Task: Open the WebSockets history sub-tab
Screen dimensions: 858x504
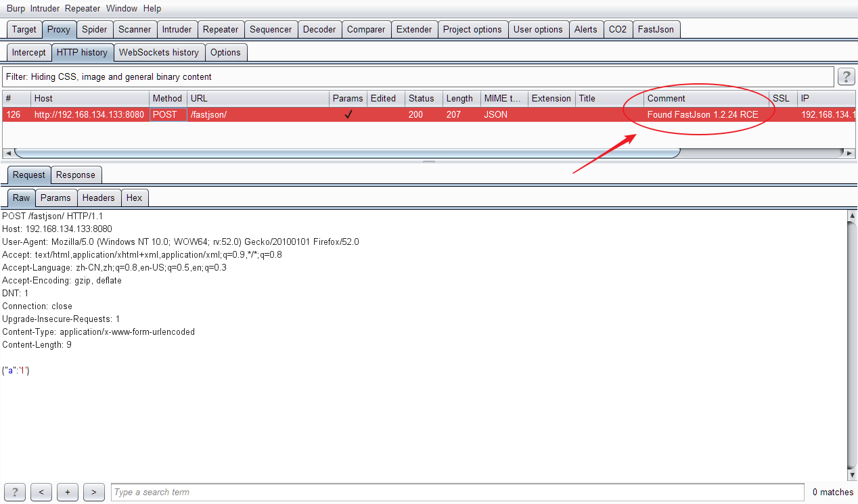Action: tap(159, 52)
